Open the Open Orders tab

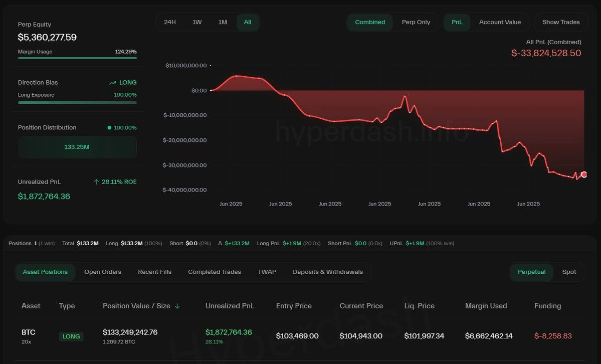click(x=103, y=272)
